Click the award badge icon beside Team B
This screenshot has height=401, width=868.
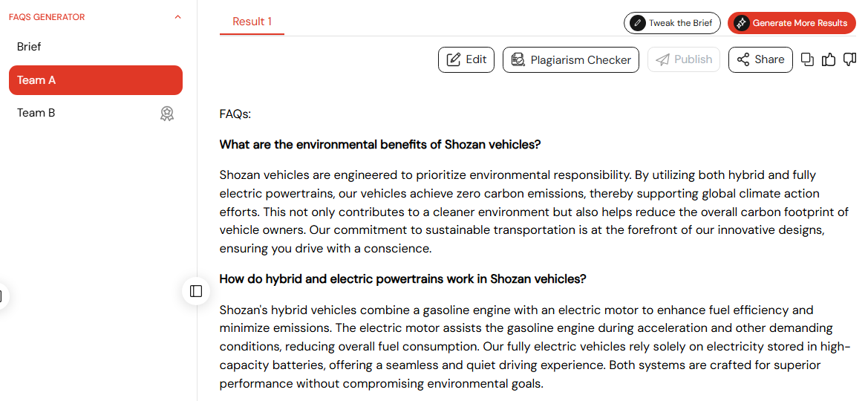tap(166, 114)
